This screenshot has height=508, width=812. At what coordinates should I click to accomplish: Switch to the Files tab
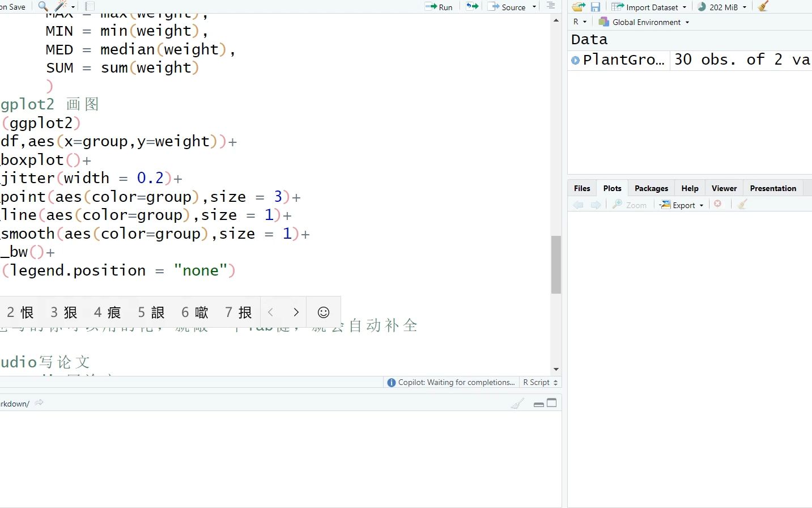[x=582, y=188]
